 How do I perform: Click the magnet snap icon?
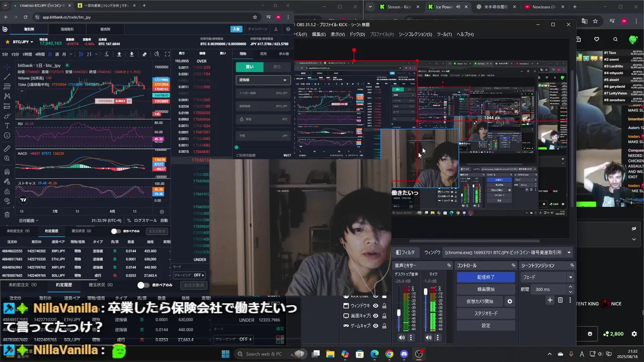click(7, 171)
